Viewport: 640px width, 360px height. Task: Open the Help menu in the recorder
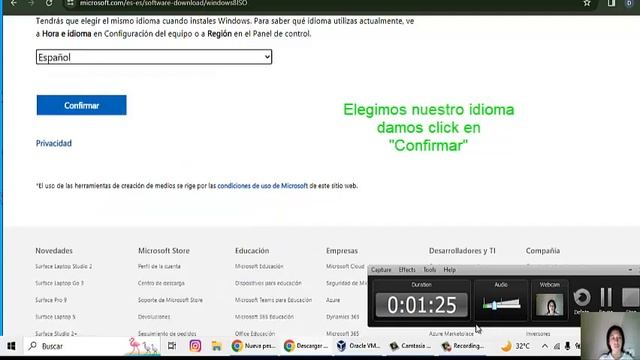click(x=449, y=270)
